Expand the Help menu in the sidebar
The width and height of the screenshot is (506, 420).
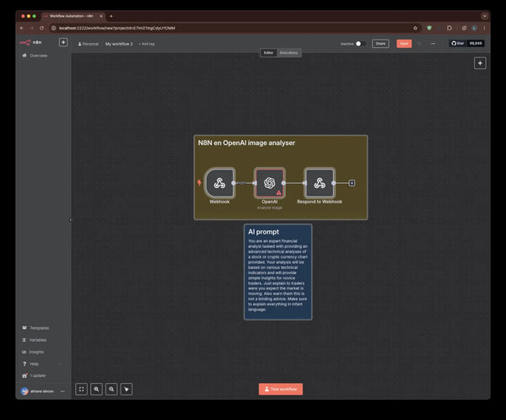[41, 363]
